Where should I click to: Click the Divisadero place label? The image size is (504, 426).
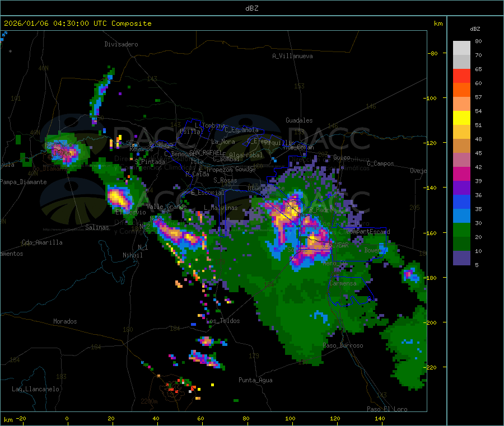(121, 44)
